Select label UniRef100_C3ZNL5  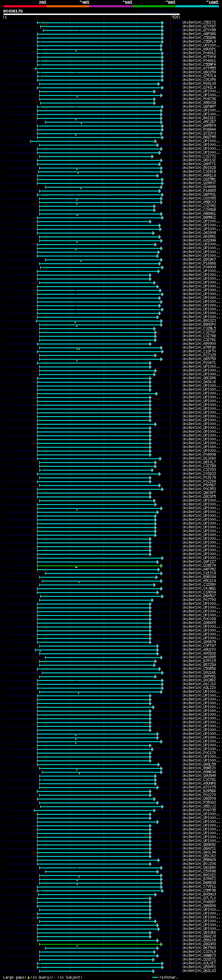(x=199, y=328)
